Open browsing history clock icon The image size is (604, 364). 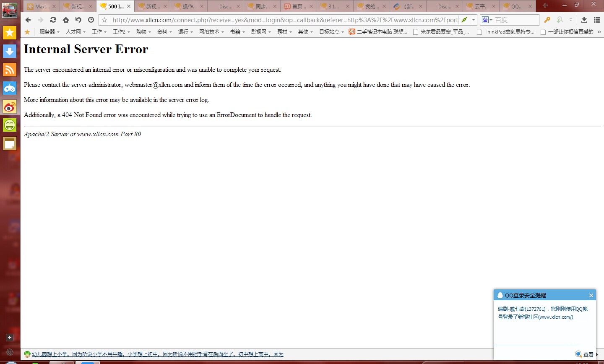(x=91, y=20)
